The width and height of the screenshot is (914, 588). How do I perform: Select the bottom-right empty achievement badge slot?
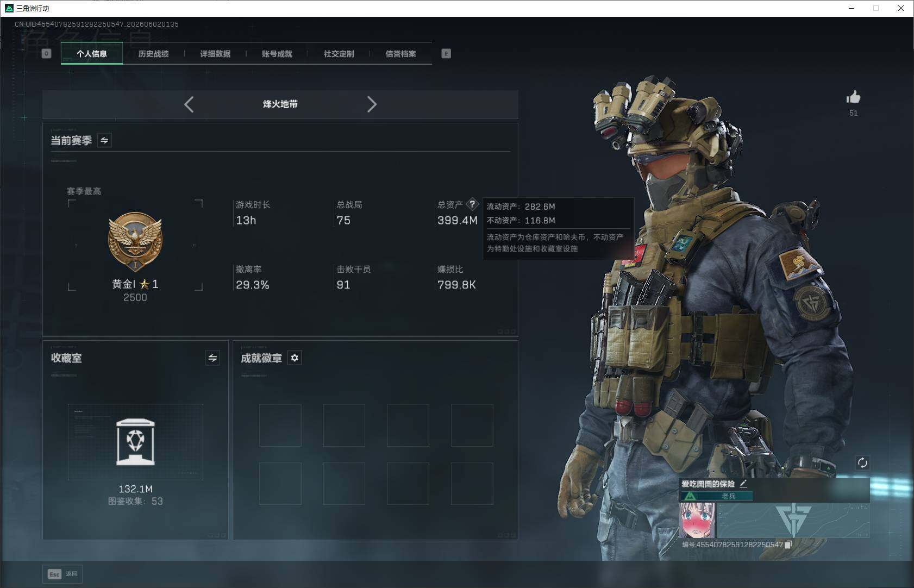tap(472, 484)
